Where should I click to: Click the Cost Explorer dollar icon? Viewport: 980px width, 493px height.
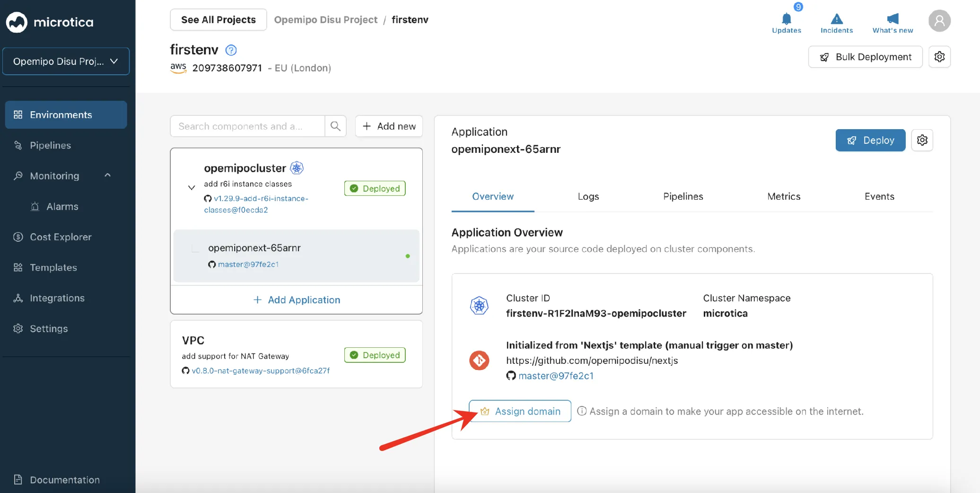(18, 237)
